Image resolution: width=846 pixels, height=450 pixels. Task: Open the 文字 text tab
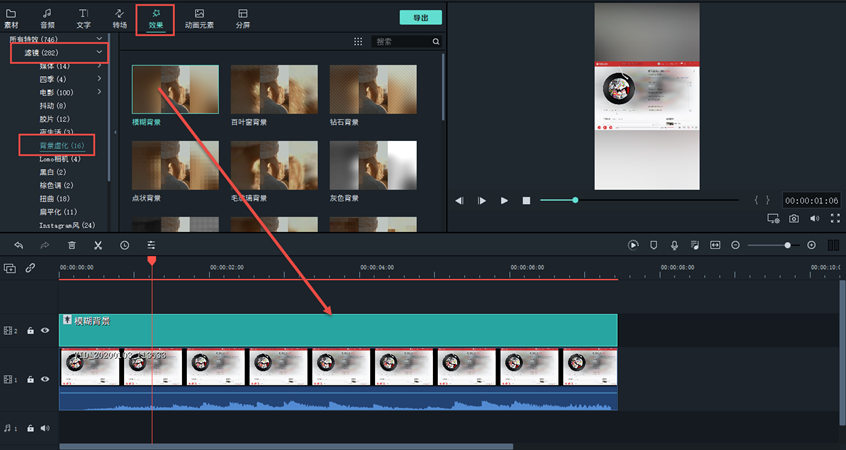tap(83, 18)
